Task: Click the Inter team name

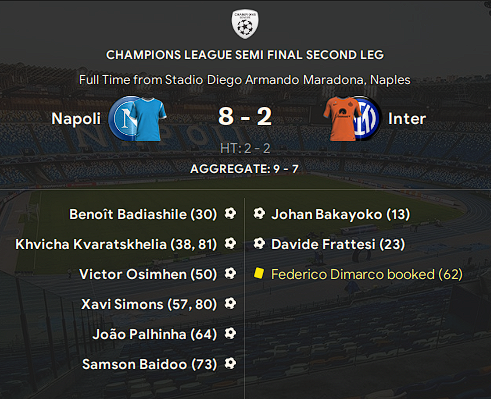Action: (407, 119)
